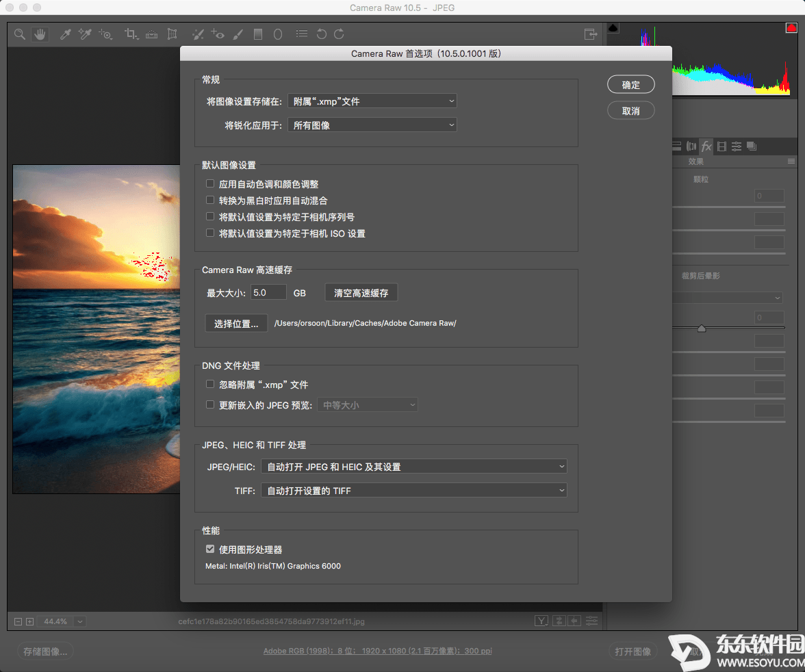This screenshot has width=805, height=672.
Task: Open the 裁剪后晕影 style dropdown
Action: click(728, 298)
